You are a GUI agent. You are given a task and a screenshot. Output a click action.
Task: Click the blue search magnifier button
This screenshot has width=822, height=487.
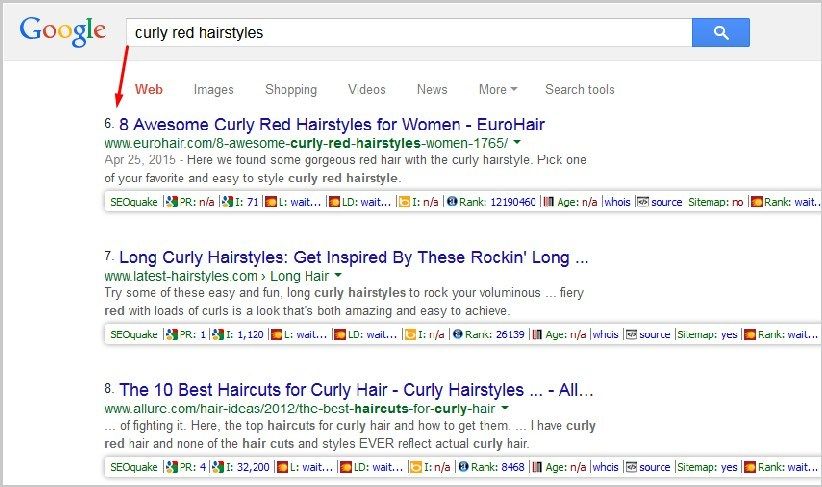click(720, 33)
